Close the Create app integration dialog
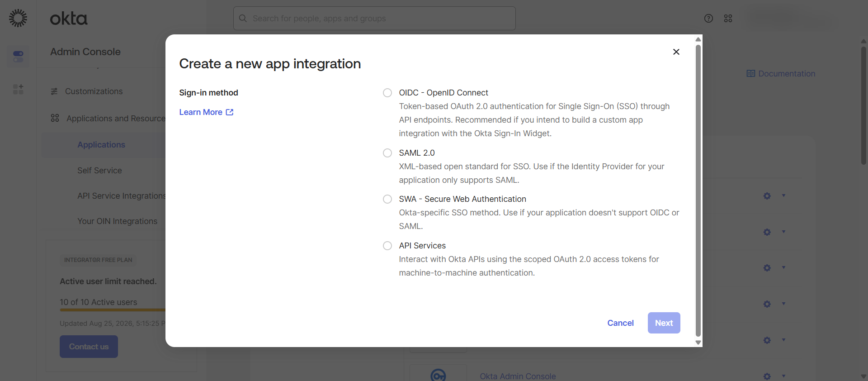The height and width of the screenshot is (381, 868). (676, 52)
